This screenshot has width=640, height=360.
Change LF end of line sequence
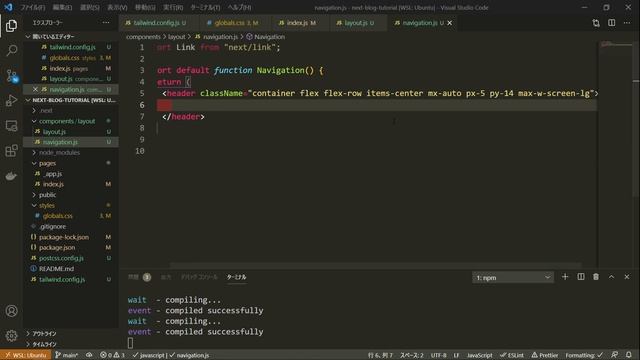pos(456,355)
